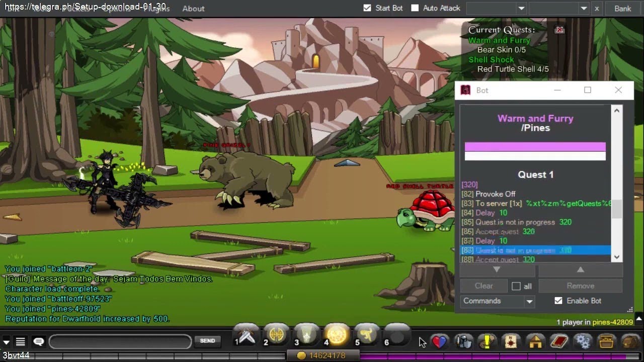644x362 pixels.
Task: Expand chat options triangle left of chat
Action: pyautogui.click(x=6, y=342)
